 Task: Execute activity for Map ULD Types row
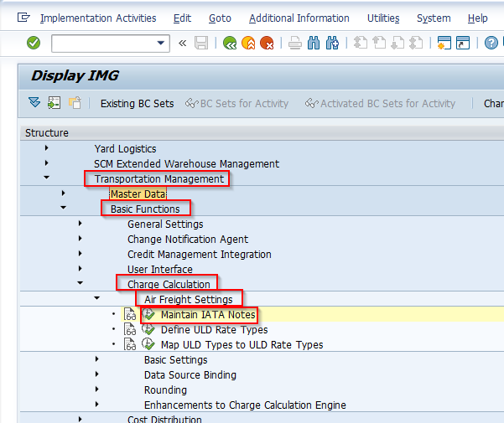148,344
